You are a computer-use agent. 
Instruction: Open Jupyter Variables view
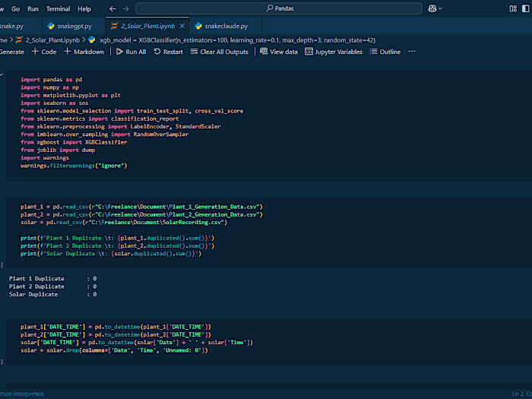pyautogui.click(x=334, y=52)
